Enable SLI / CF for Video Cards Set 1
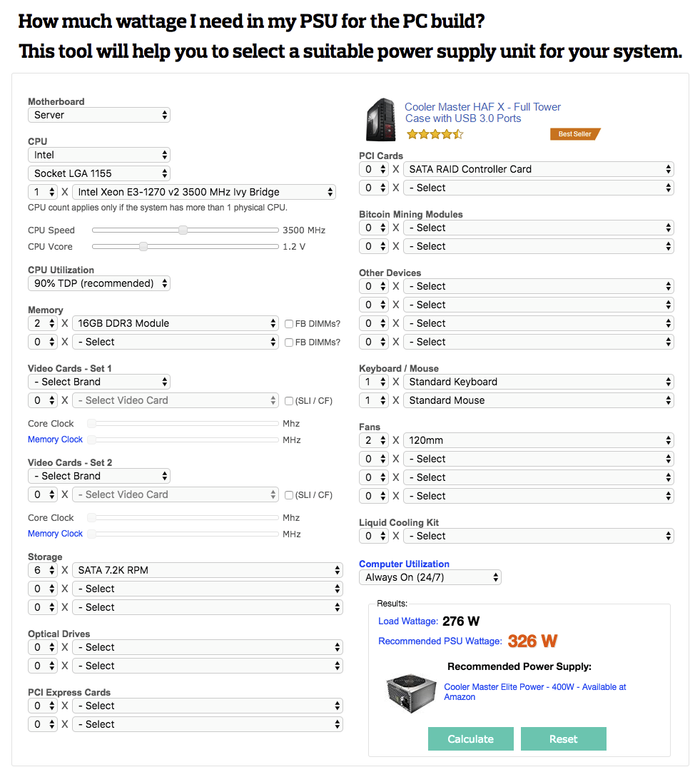This screenshot has height=772, width=700. 289,401
